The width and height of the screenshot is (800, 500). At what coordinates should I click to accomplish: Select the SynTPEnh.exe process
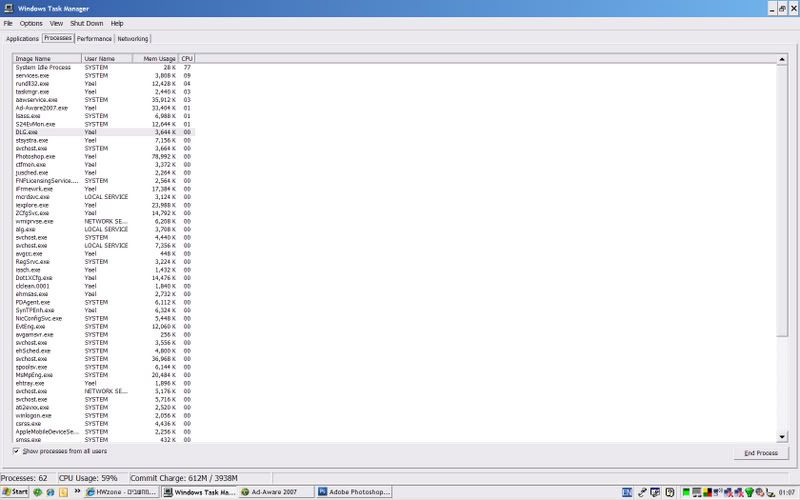click(x=104, y=310)
